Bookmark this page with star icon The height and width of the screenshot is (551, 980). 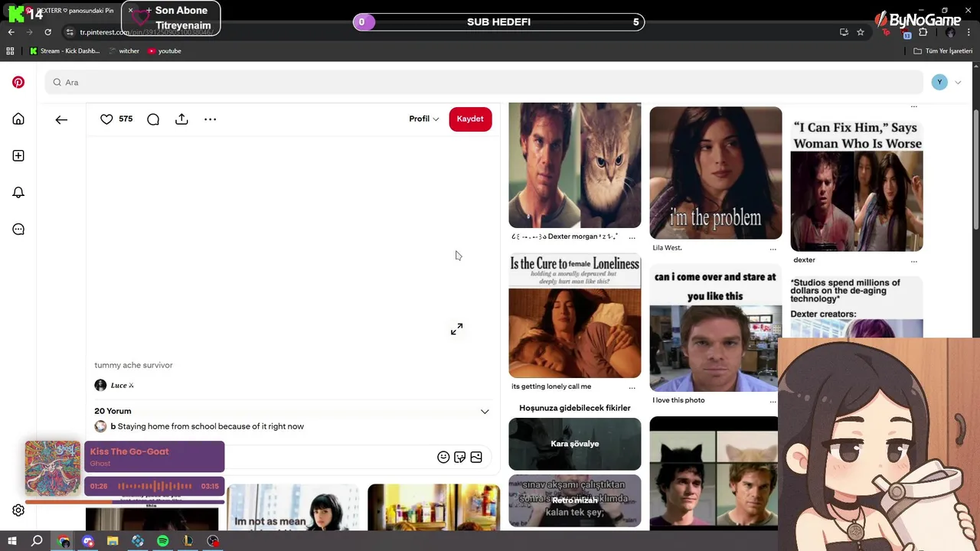861,32
